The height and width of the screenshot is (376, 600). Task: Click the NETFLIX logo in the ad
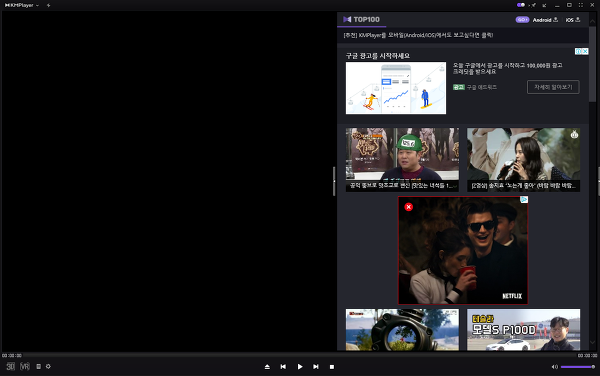pos(512,296)
